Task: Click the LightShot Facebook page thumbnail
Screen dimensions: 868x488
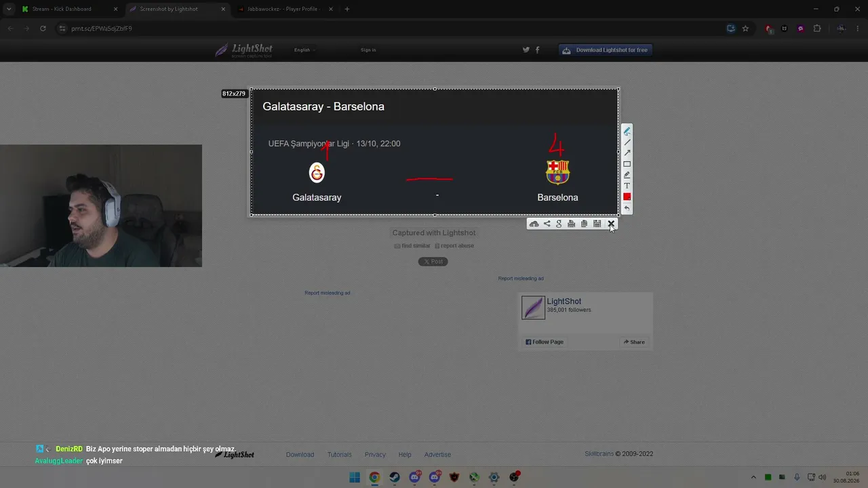Action: coord(533,308)
